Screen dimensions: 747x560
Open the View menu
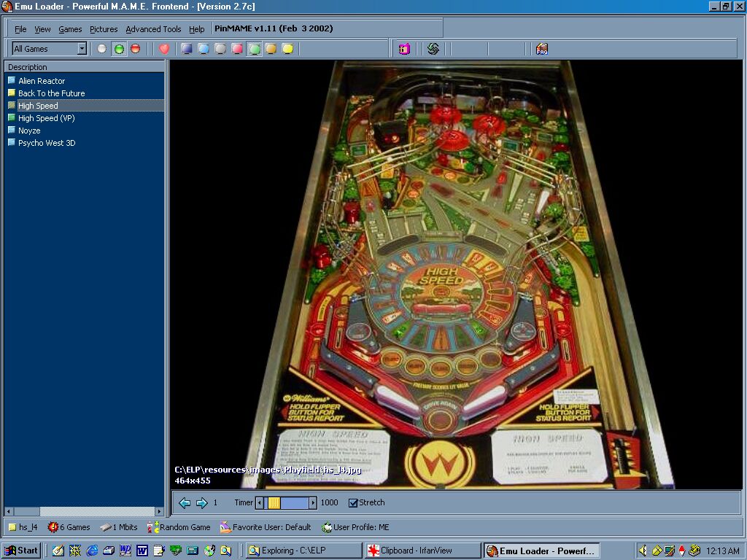[42, 29]
